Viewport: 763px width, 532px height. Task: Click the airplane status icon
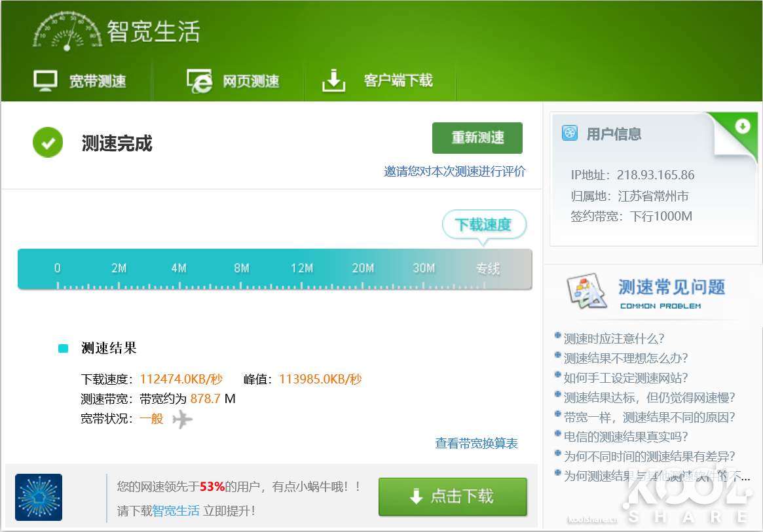(183, 419)
